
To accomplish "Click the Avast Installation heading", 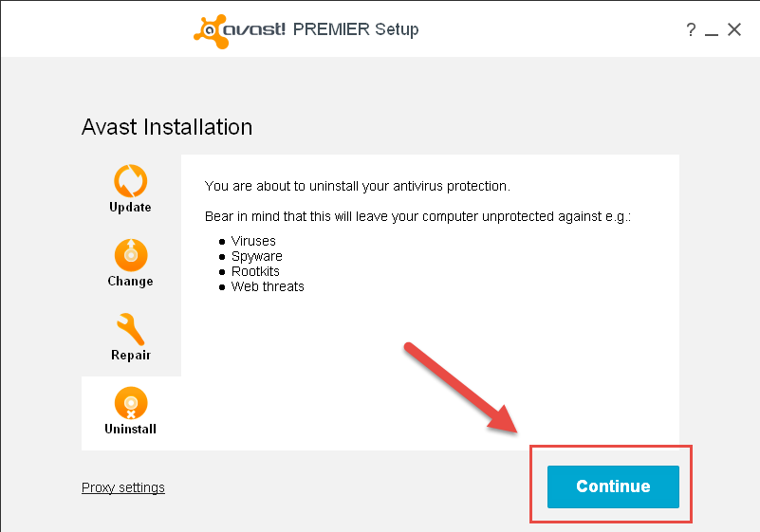I will 167,127.
